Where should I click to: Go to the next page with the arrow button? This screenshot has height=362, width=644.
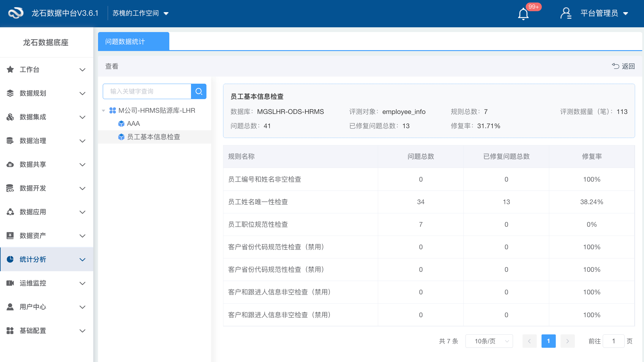click(567, 341)
